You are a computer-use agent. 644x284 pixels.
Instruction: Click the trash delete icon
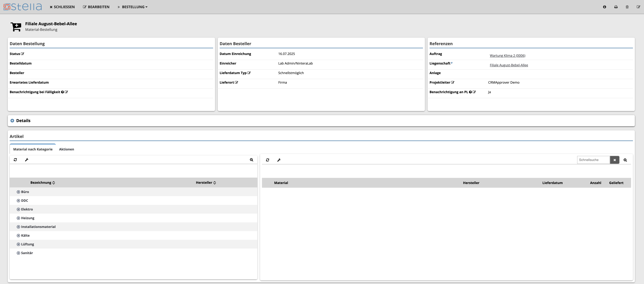627,7
